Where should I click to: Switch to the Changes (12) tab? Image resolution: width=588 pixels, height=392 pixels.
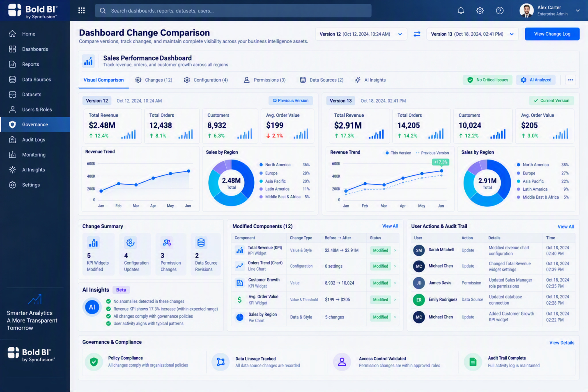coord(154,80)
